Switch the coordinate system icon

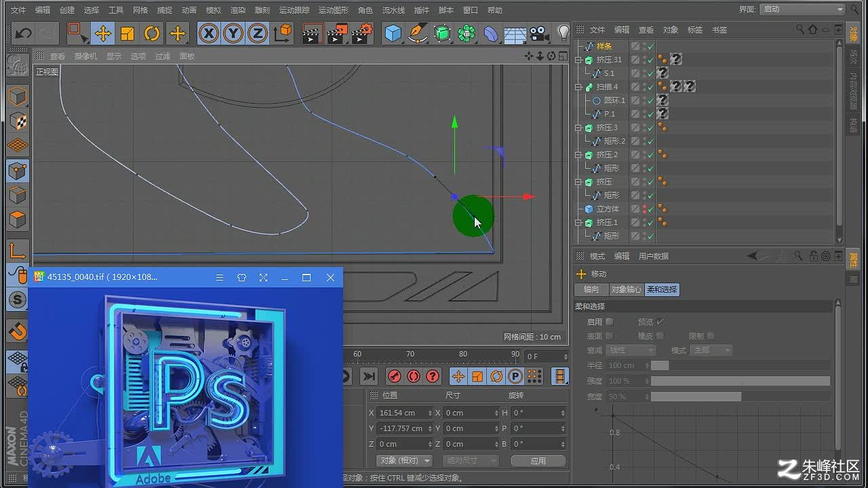click(283, 33)
